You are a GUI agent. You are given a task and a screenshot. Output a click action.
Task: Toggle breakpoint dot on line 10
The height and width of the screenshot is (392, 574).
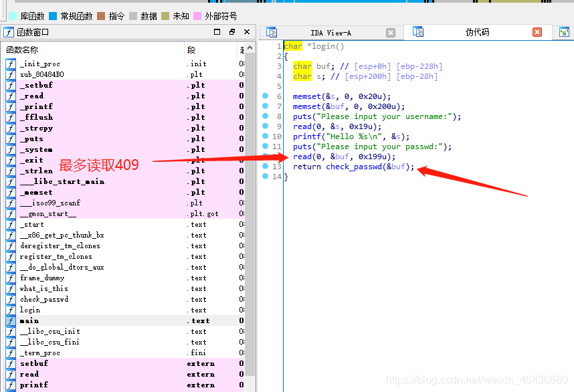point(266,136)
